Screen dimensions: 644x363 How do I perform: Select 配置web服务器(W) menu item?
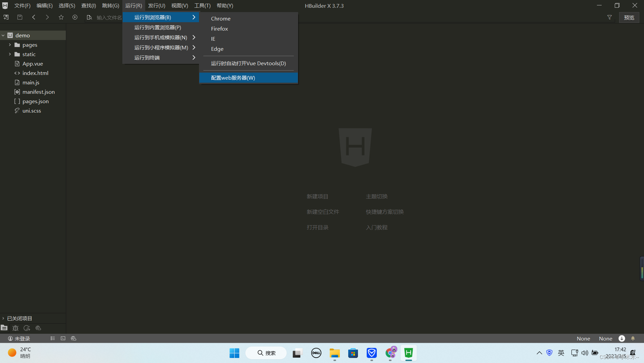[248, 78]
